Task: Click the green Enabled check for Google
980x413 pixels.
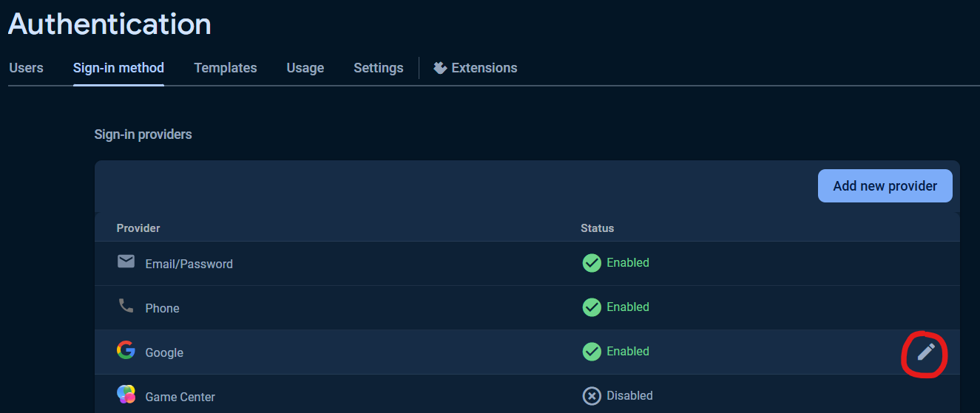Action: pos(592,352)
